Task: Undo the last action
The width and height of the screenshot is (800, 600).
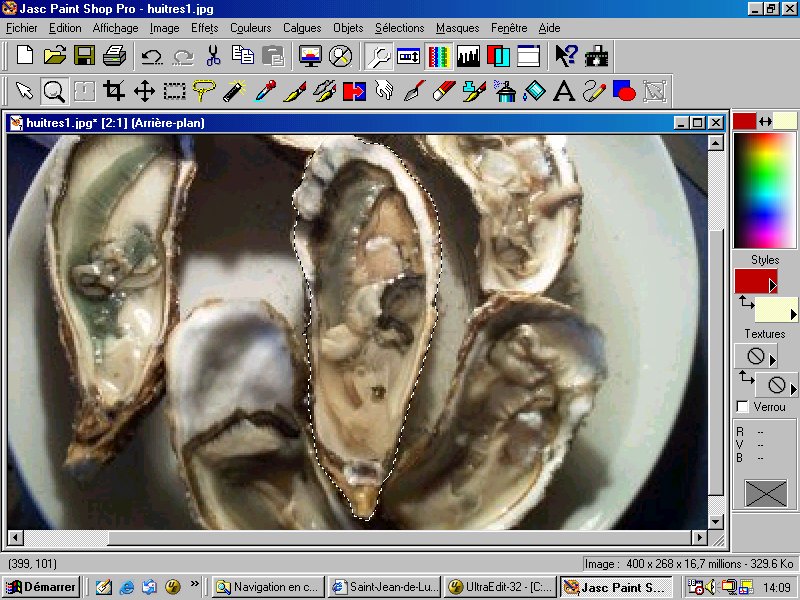Action: point(152,55)
